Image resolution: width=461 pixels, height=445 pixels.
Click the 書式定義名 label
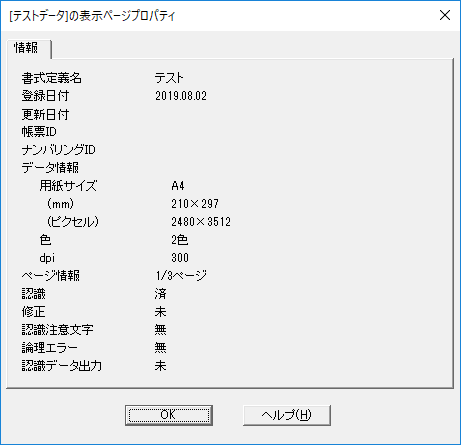(52, 78)
